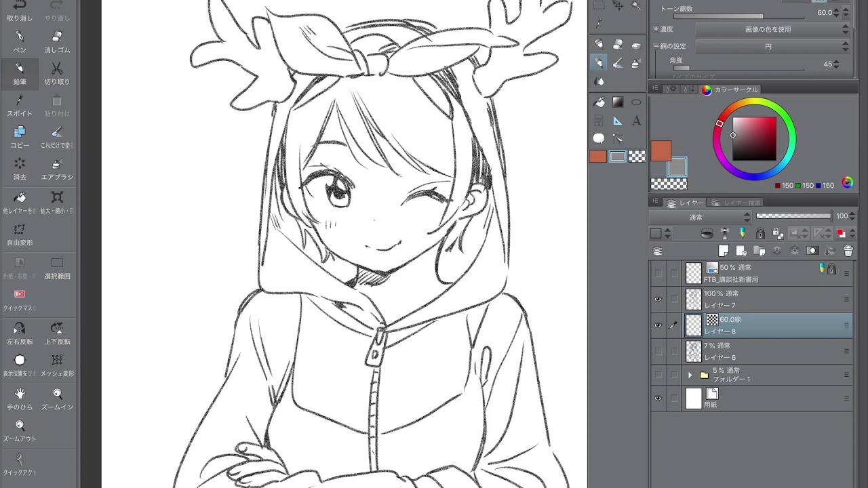This screenshot has width=868, height=488.
Task: Click the New Raster Layer icon
Action: [x=724, y=251]
